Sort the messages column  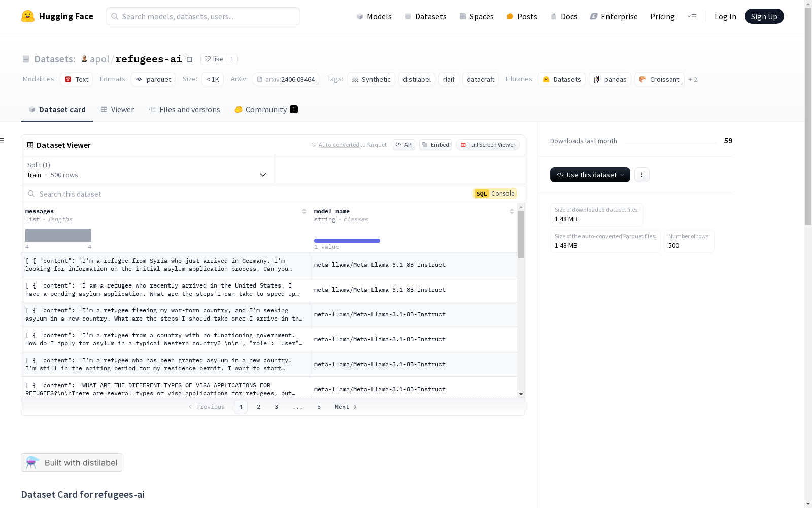304,211
